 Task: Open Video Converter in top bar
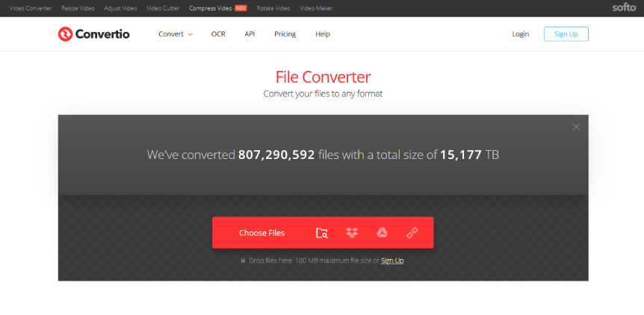[x=31, y=8]
